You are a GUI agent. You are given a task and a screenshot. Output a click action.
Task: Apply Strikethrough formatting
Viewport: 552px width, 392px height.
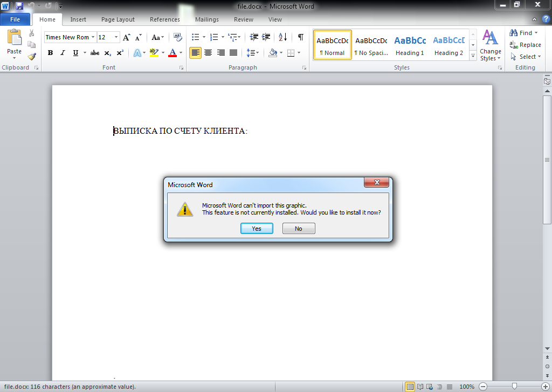95,53
